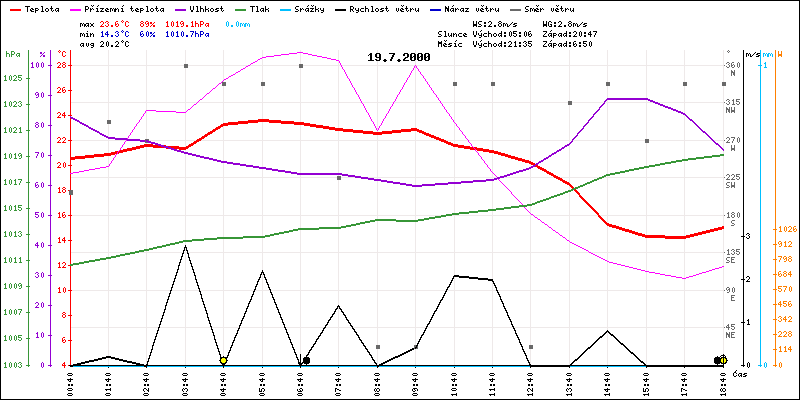Screen dimensions: 800x400
Task: Click the 18:40 time axis label
Action: (722, 384)
